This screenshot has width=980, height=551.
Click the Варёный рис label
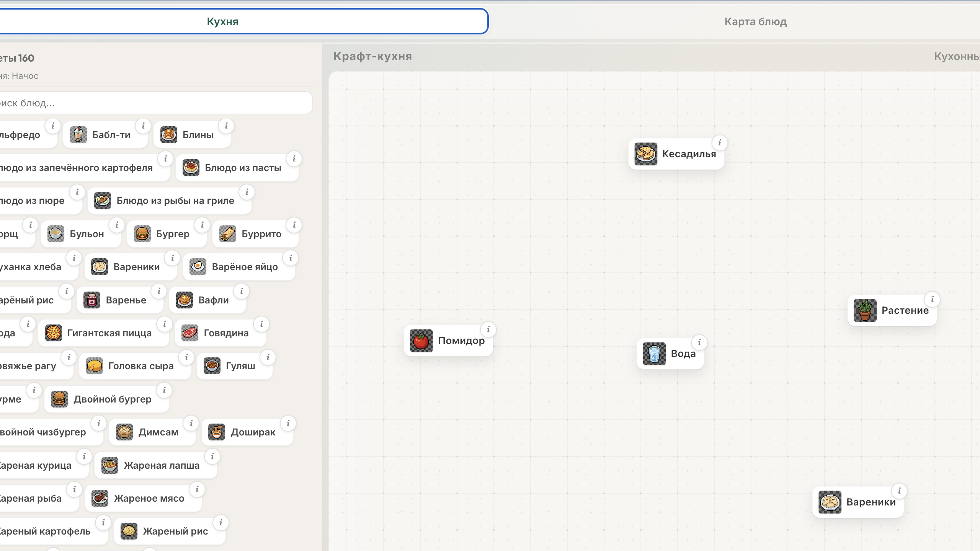27,300
